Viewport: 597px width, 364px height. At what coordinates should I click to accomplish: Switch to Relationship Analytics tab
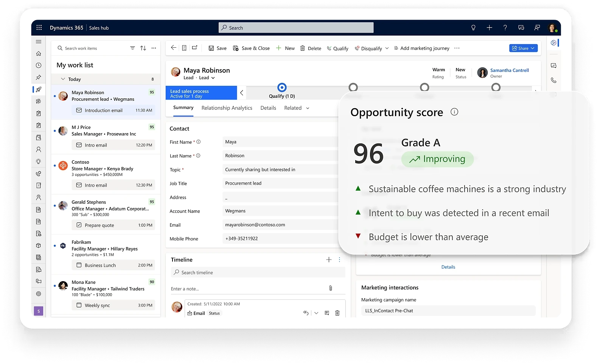(x=227, y=108)
